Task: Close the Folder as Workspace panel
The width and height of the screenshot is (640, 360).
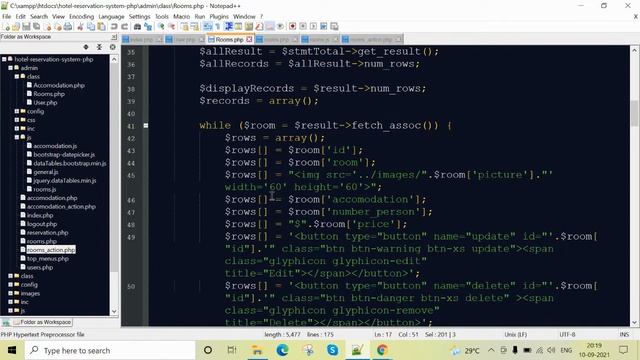Action: (x=114, y=37)
